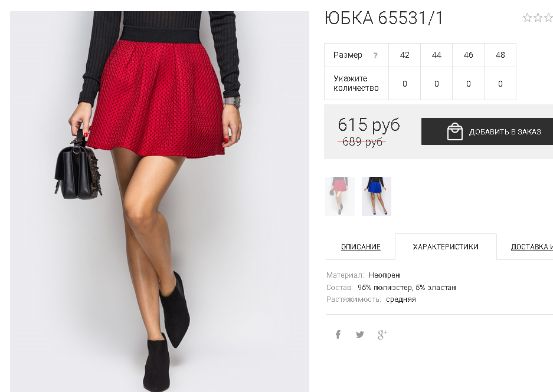
Task: Click the main red skirt product photo
Action: [x=159, y=202]
